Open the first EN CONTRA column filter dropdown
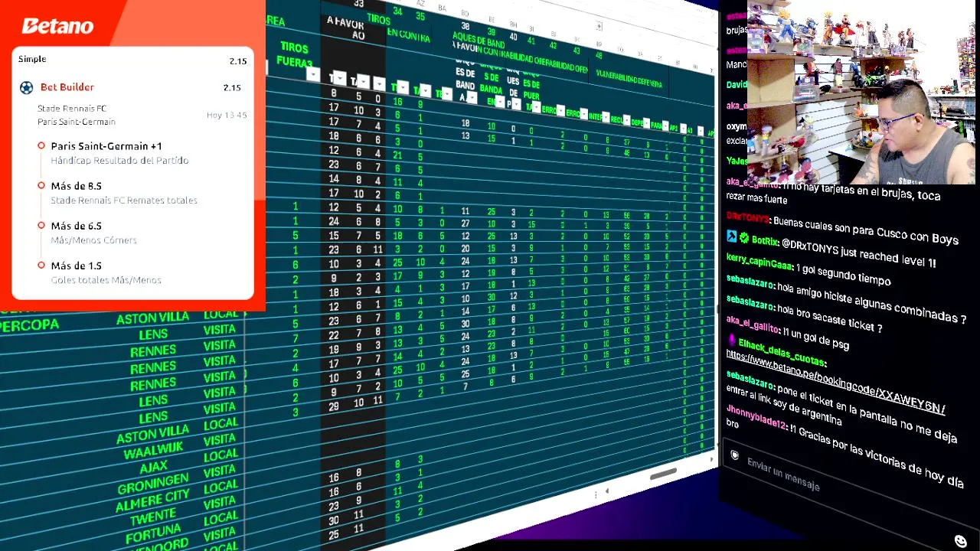The image size is (980, 551). pyautogui.click(x=403, y=87)
